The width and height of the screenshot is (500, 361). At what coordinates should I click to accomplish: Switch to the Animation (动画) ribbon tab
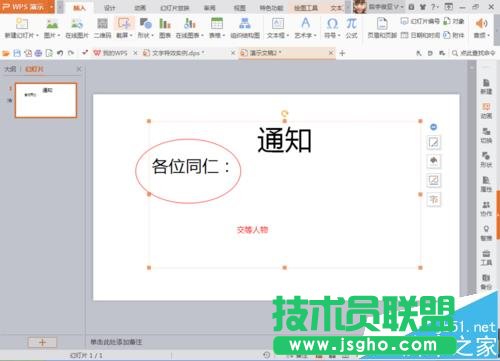(x=140, y=8)
